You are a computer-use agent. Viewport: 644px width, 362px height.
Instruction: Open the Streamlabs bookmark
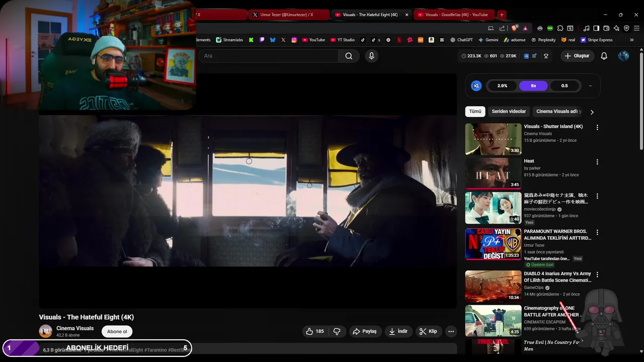pyautogui.click(x=229, y=40)
